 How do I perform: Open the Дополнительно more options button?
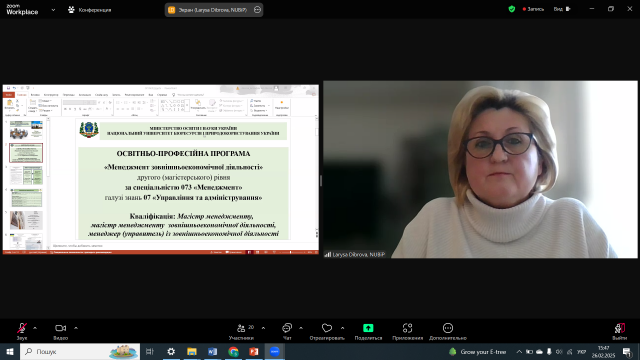point(448,331)
